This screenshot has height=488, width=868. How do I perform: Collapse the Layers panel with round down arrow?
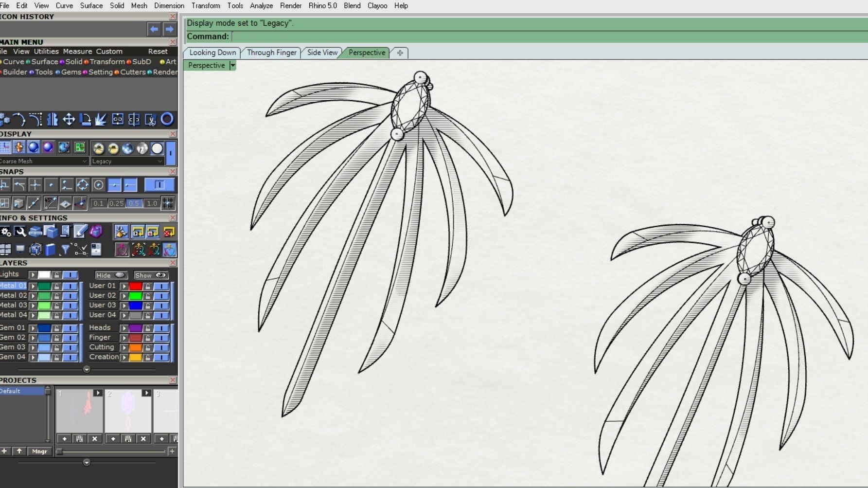87,369
